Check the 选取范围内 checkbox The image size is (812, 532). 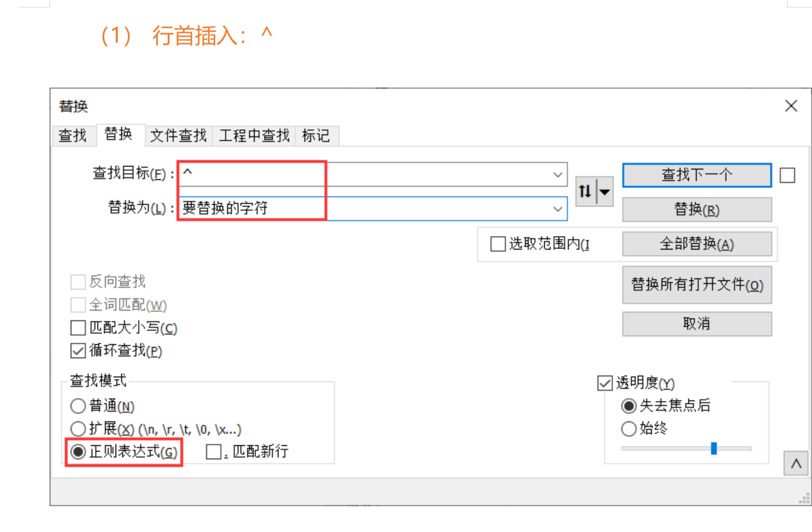tap(497, 243)
